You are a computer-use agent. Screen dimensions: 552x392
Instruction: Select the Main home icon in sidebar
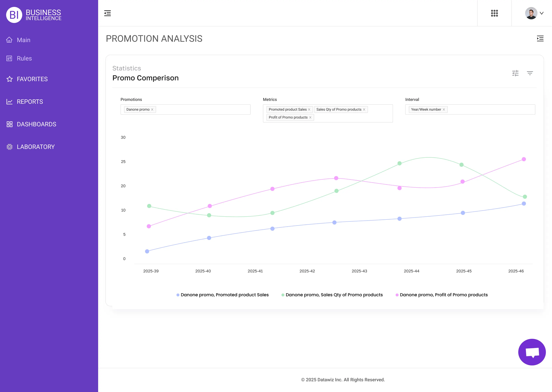click(9, 40)
